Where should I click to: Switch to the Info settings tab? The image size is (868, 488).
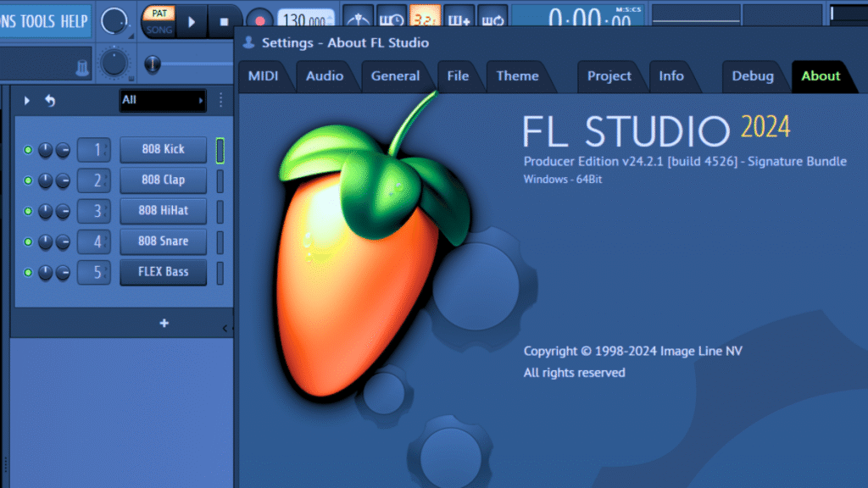pyautogui.click(x=671, y=76)
